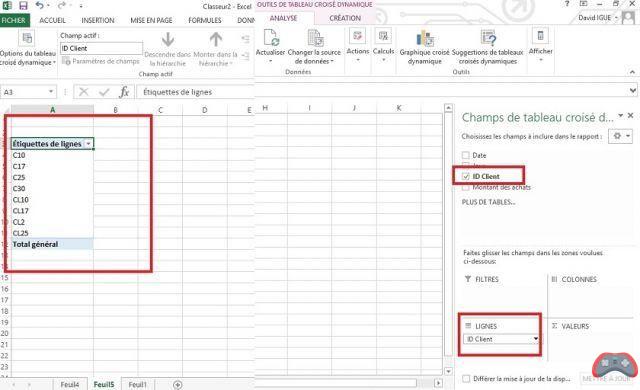Open ID Client dropdown in LIGNES area
The height and width of the screenshot is (390, 640).
pos(536,339)
